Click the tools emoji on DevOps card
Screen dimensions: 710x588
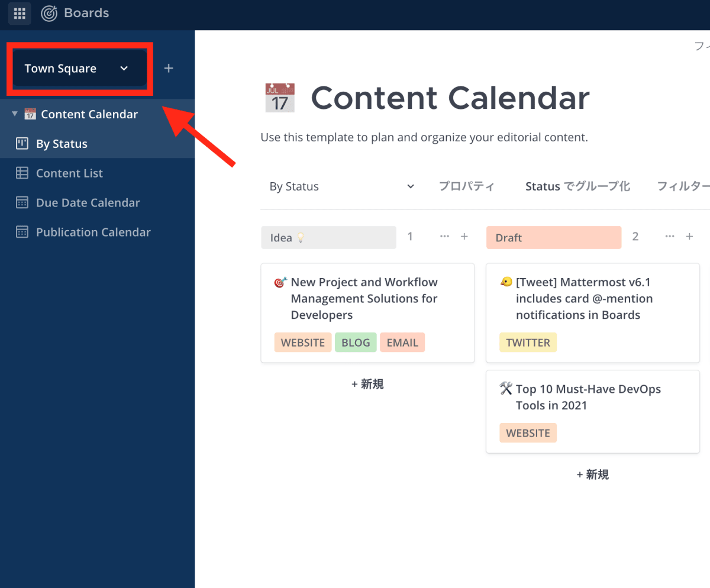pos(506,389)
